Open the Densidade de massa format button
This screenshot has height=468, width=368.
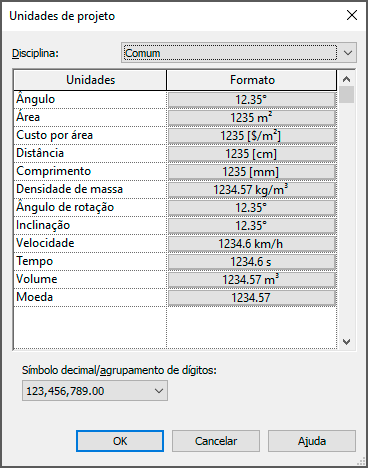click(252, 190)
